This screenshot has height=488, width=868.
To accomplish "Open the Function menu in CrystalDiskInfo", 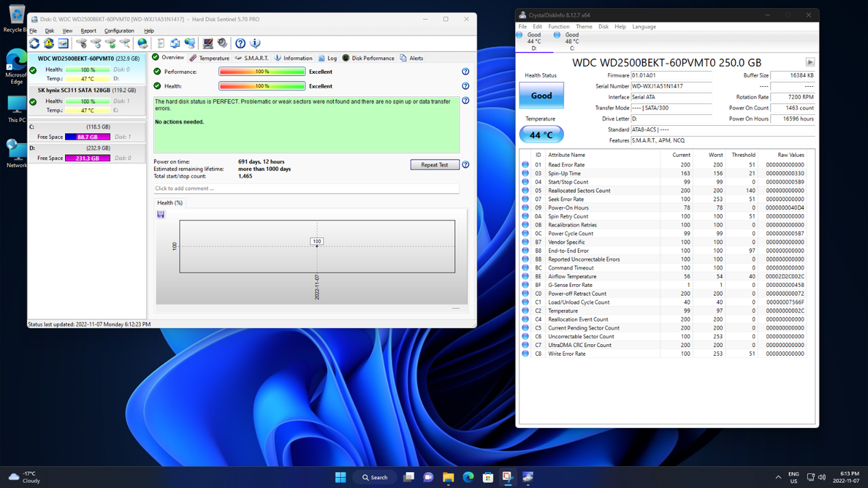I will [558, 27].
